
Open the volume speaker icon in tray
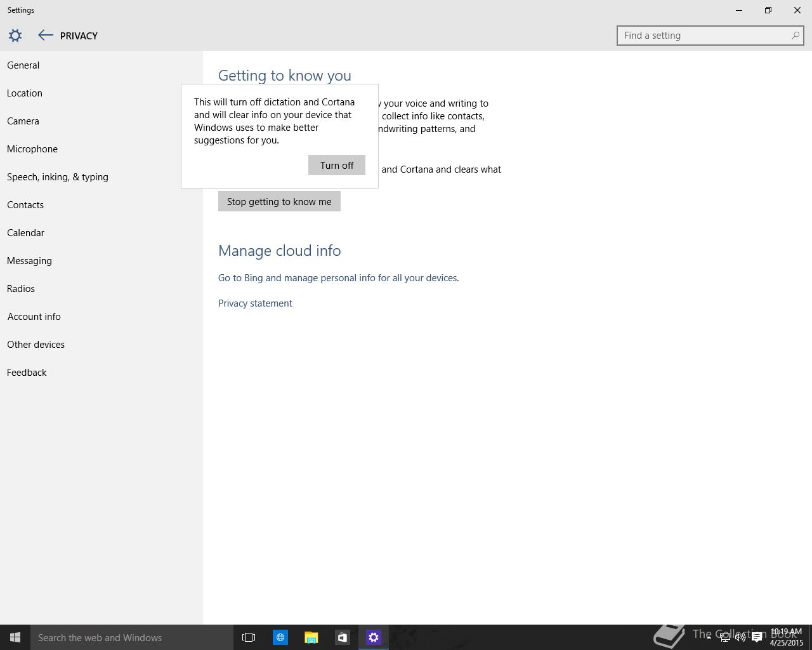740,637
